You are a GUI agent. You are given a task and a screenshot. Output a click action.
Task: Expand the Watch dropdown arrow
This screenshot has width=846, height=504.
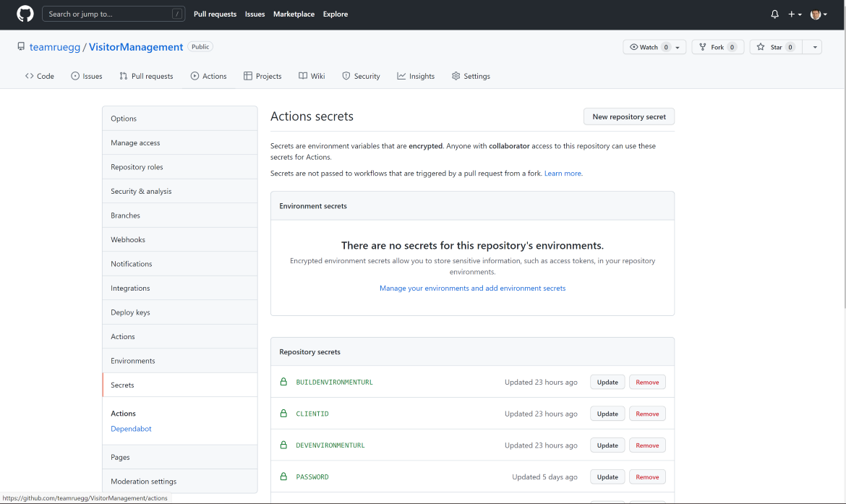click(678, 47)
